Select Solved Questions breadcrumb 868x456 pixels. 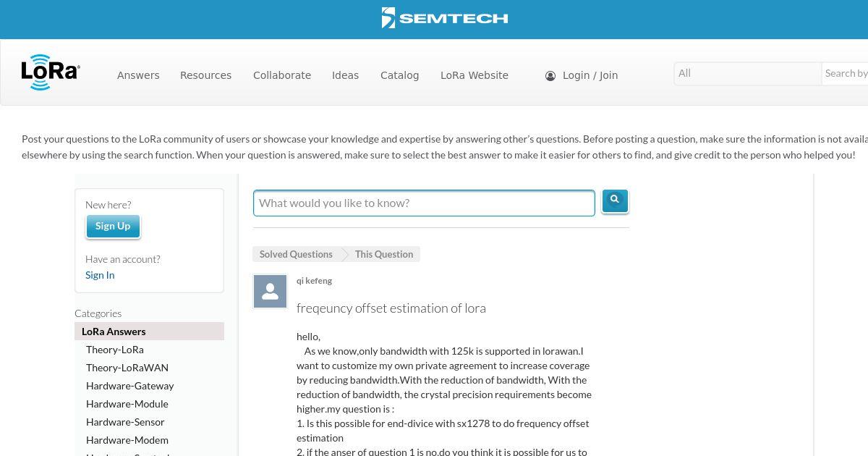pos(296,254)
